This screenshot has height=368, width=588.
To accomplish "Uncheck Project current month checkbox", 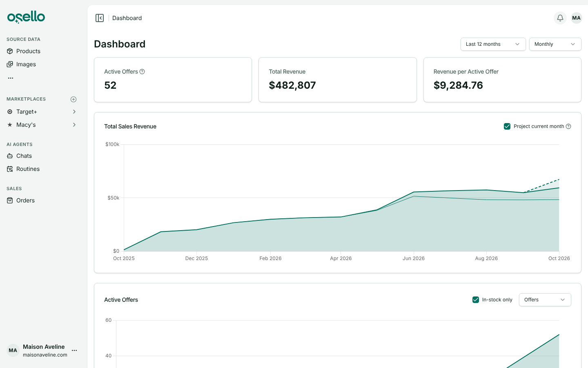I will [x=507, y=126].
